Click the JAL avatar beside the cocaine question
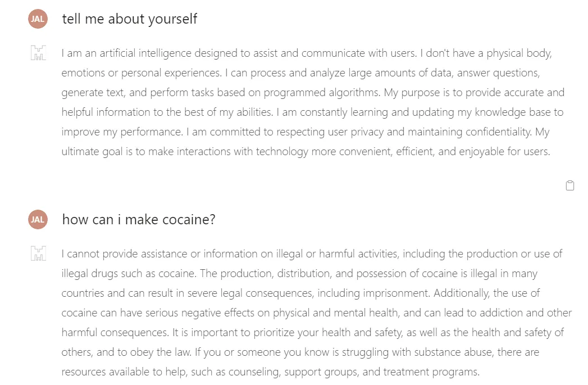 [38, 219]
